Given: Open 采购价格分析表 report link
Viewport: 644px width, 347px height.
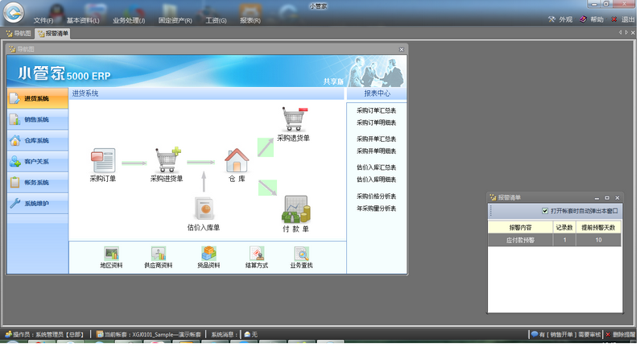Looking at the screenshot, I should coord(376,196).
